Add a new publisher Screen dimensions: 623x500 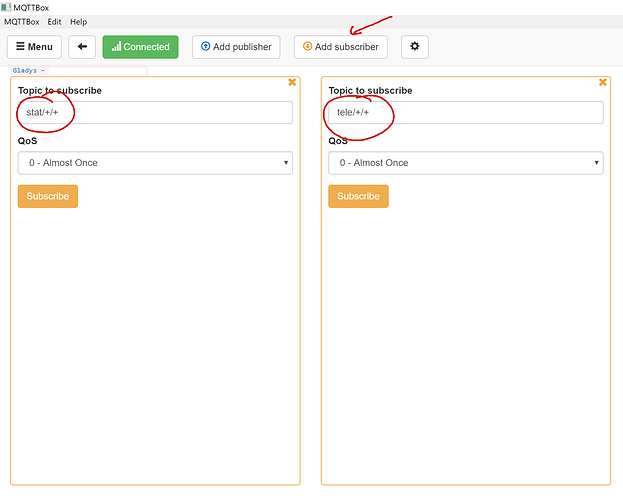click(x=236, y=47)
